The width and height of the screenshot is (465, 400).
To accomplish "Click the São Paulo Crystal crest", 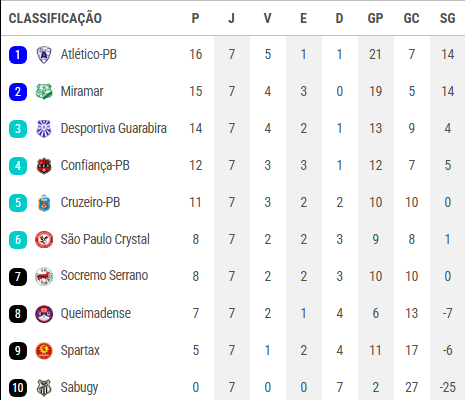I will click(x=44, y=240).
